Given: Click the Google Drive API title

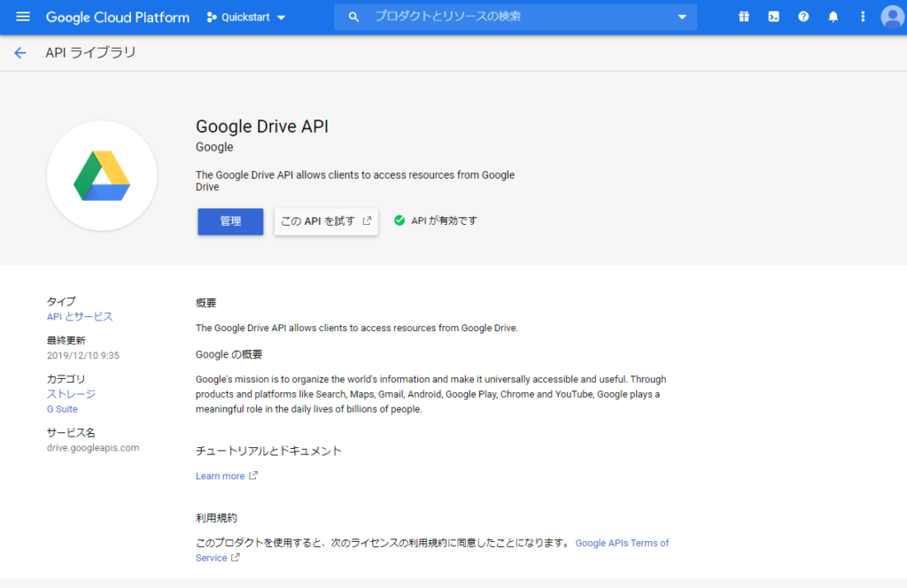Looking at the screenshot, I should (262, 126).
